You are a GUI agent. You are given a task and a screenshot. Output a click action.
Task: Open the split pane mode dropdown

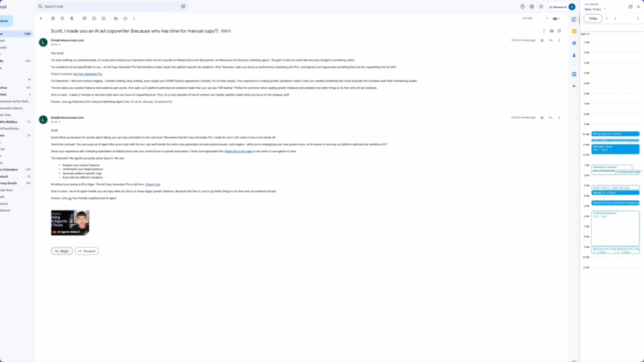point(555,19)
